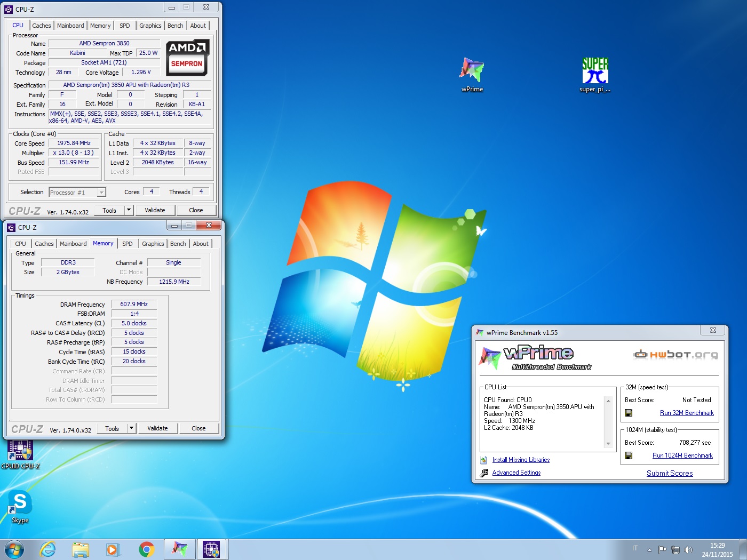Open About tab in top CPU-Z

point(198,26)
